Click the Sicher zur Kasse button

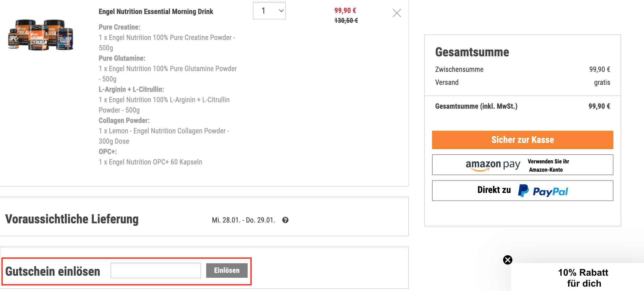tap(523, 140)
